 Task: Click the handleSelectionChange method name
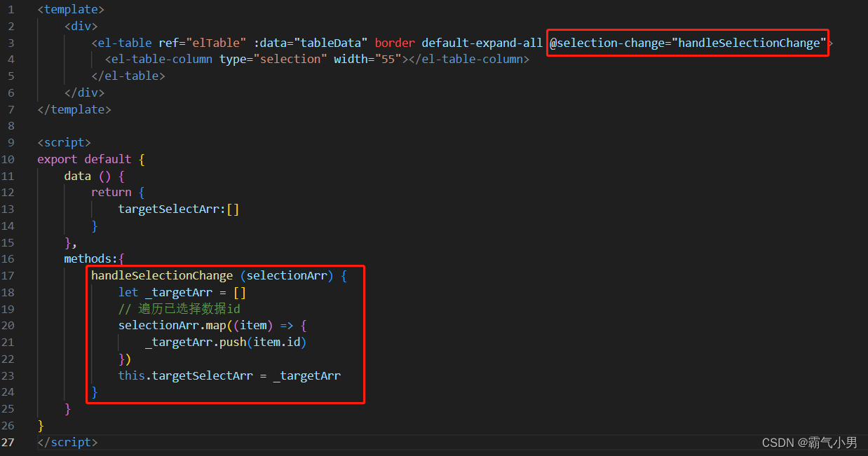[162, 275]
